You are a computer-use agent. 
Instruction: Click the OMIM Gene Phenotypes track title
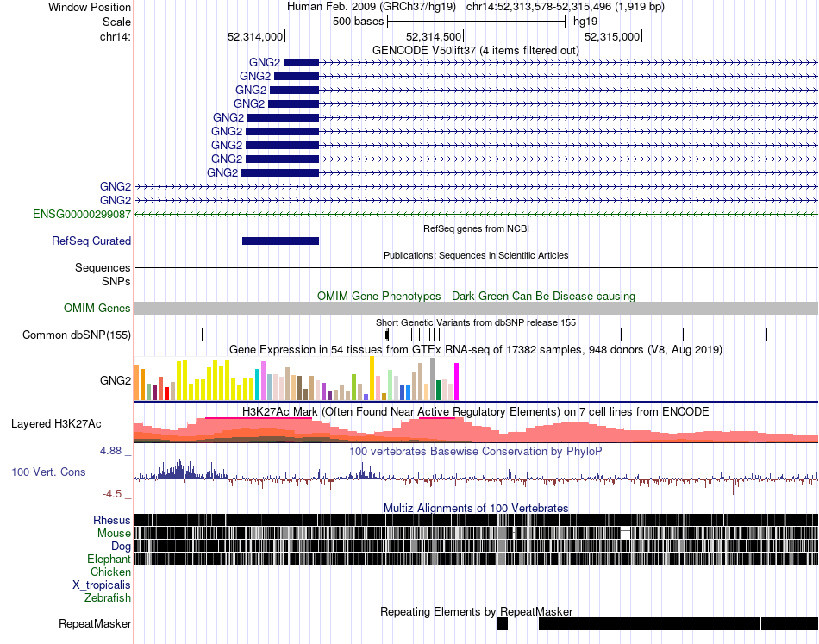pyautogui.click(x=477, y=297)
